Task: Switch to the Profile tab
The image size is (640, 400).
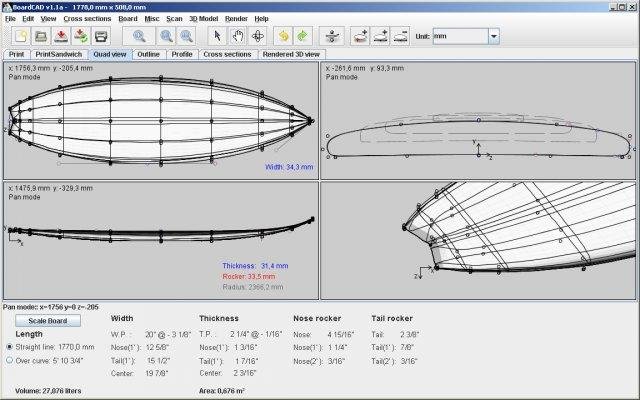Action: [x=182, y=54]
